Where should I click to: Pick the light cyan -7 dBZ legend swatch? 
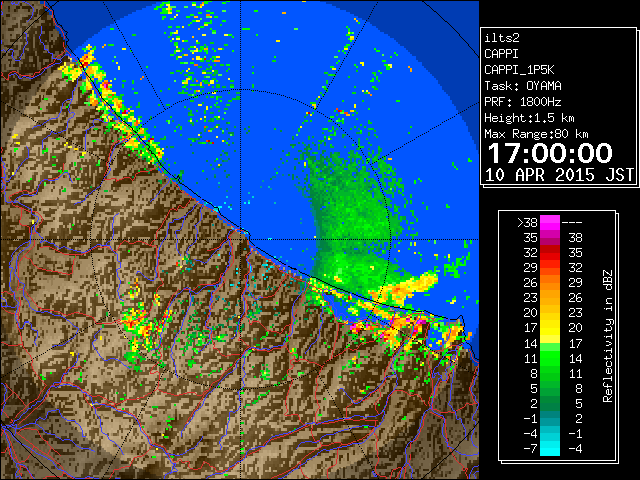pyautogui.click(x=550, y=449)
